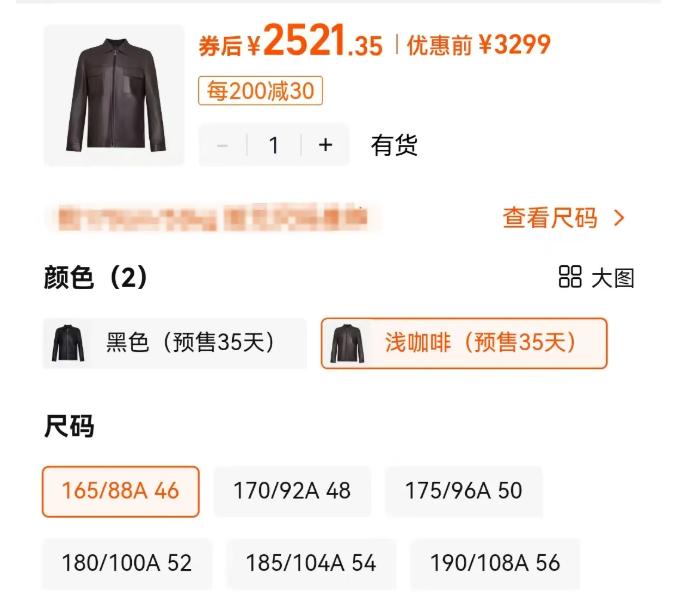Open the 大图 grid view icon
The image size is (678, 600).
click(x=569, y=277)
